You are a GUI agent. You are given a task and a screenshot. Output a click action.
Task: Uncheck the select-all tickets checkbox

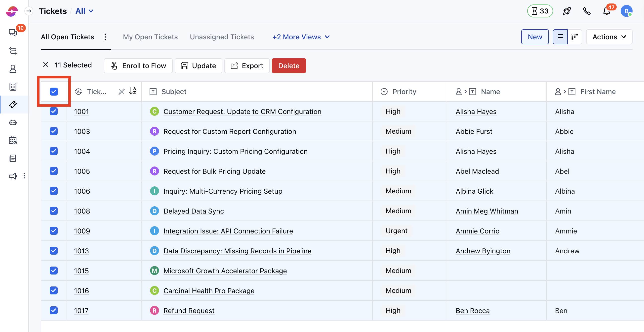(x=54, y=92)
